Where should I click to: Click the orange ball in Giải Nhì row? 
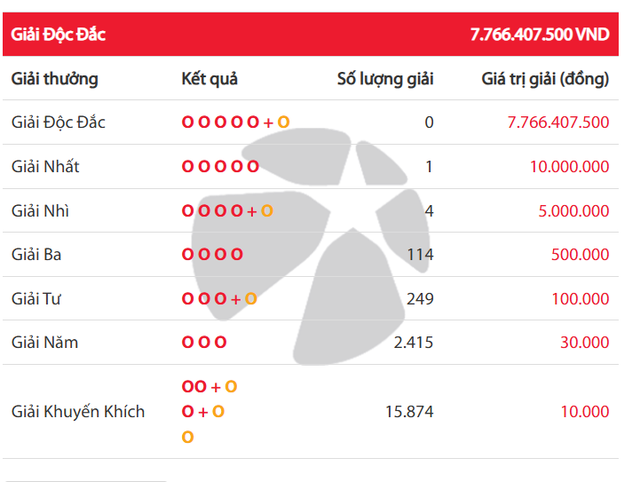(267, 211)
